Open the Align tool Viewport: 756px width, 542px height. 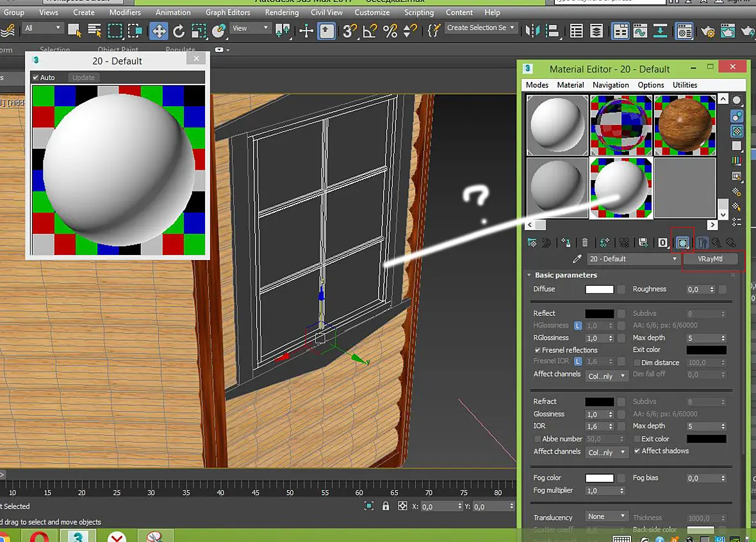[x=552, y=31]
